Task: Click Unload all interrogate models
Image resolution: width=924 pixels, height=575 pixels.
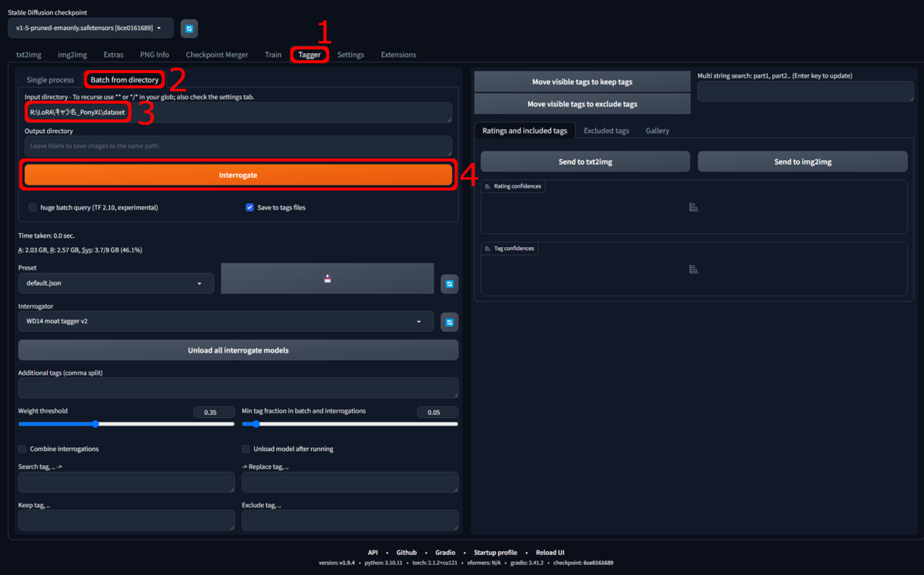Action: tap(238, 350)
